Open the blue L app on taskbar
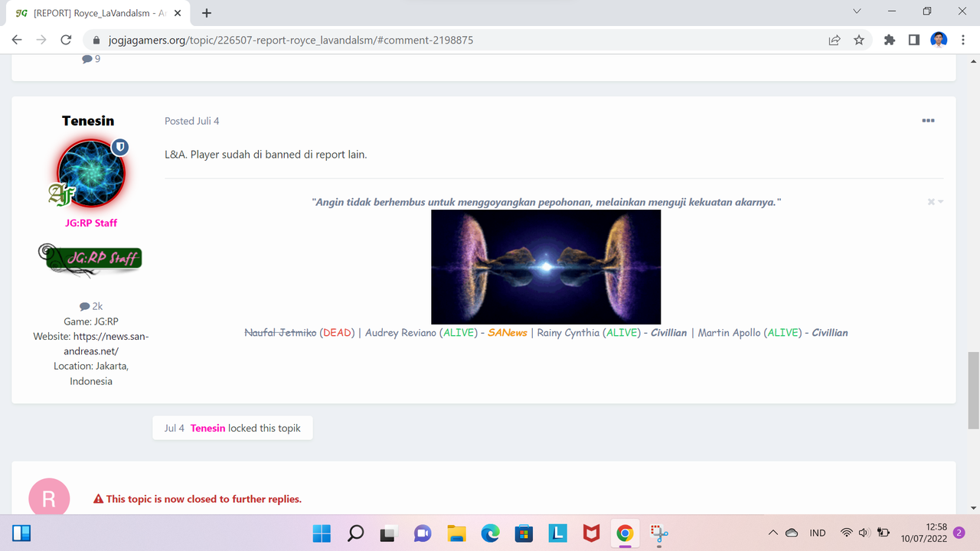The image size is (980, 551). coord(557,533)
